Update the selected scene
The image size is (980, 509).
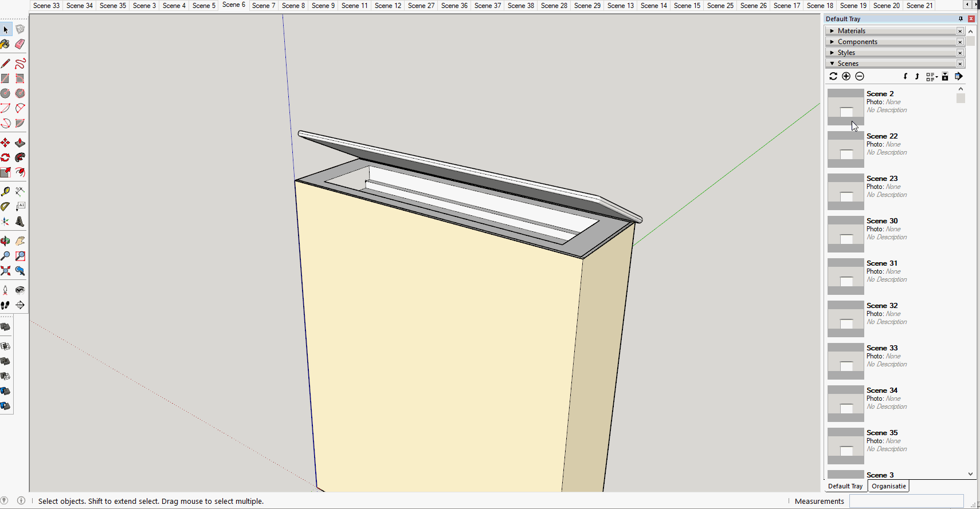click(833, 76)
